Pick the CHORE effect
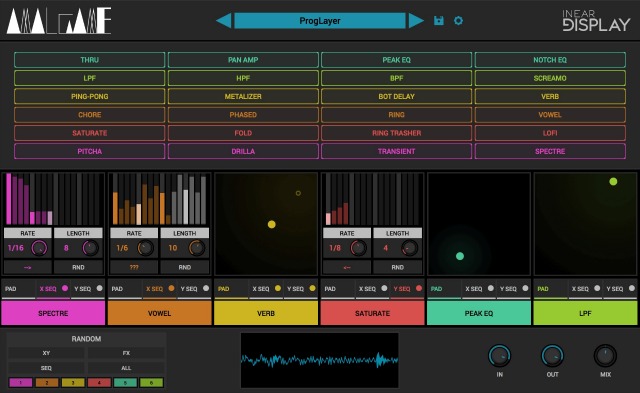The image size is (640, 393). pyautogui.click(x=89, y=115)
